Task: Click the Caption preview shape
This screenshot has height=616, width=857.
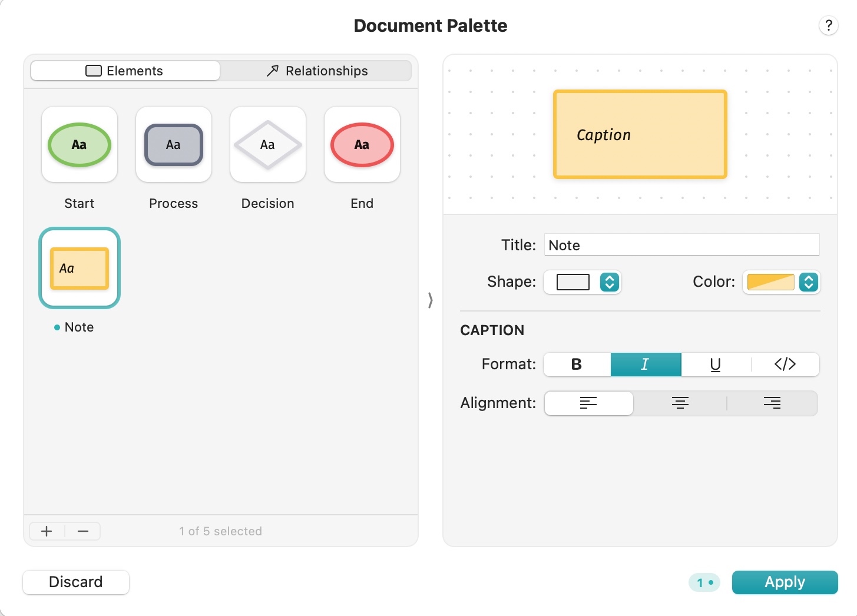Action: [640, 134]
